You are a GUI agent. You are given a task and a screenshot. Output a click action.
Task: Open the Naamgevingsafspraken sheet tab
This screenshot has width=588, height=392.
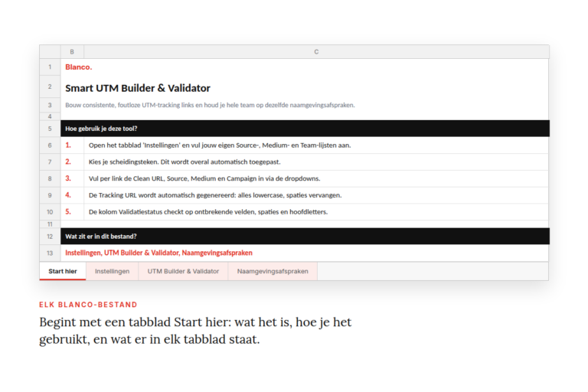click(x=273, y=271)
